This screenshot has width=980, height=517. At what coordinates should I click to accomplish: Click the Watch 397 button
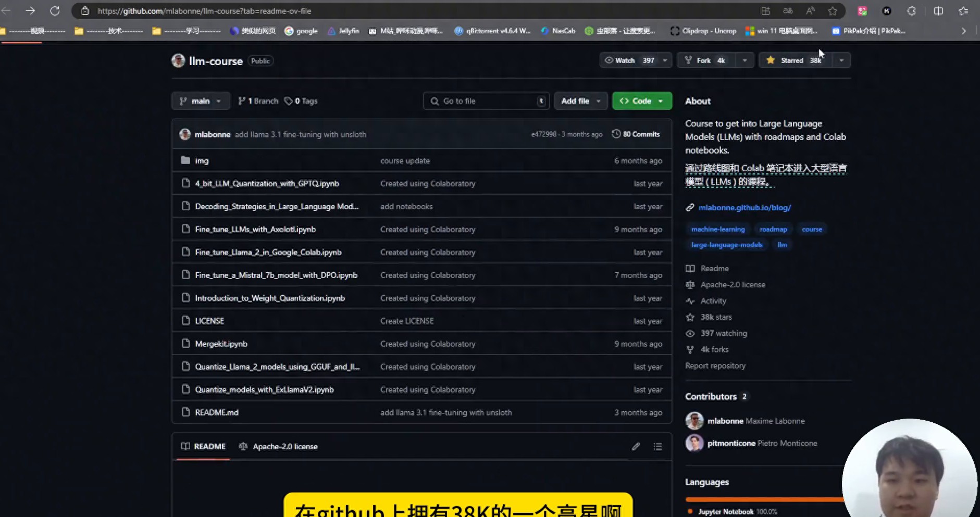click(x=629, y=60)
